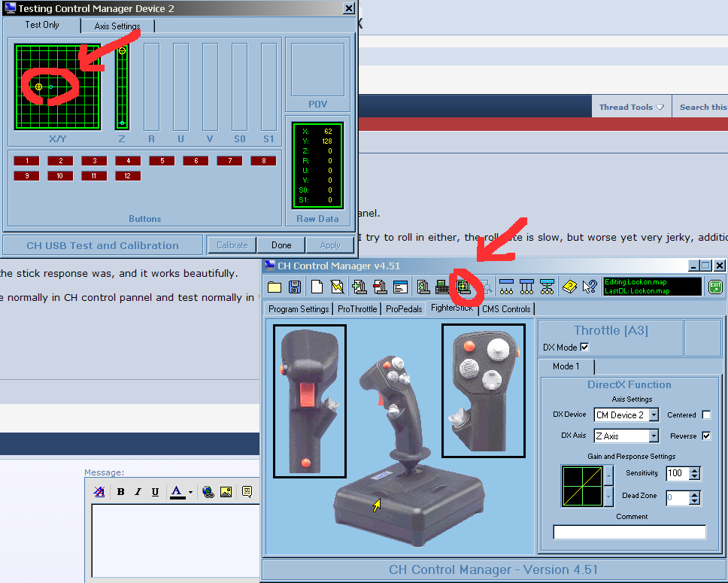Click the response curve upper arrow button

point(608,475)
